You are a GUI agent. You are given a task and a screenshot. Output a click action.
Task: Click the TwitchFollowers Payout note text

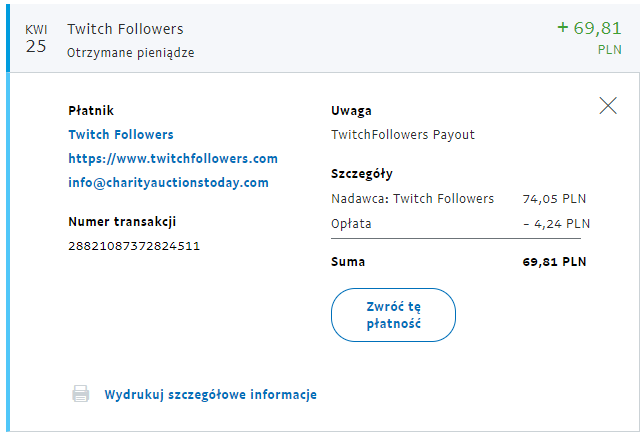403,134
